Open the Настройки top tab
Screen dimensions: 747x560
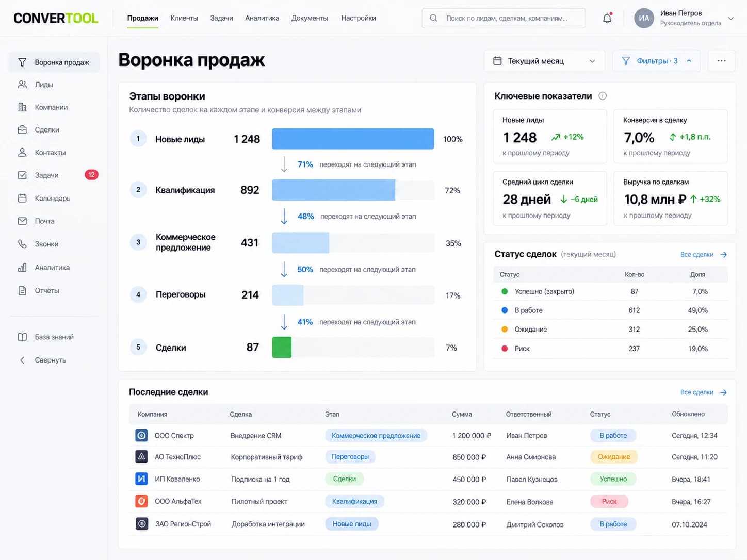click(x=359, y=18)
